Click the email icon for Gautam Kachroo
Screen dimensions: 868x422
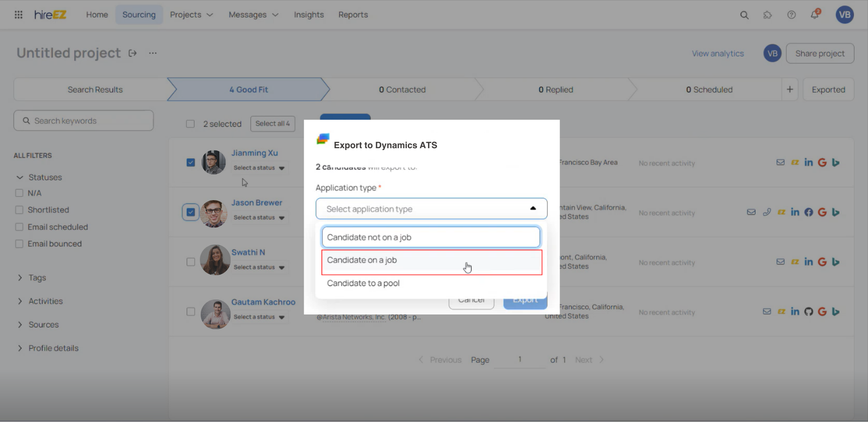click(x=767, y=311)
